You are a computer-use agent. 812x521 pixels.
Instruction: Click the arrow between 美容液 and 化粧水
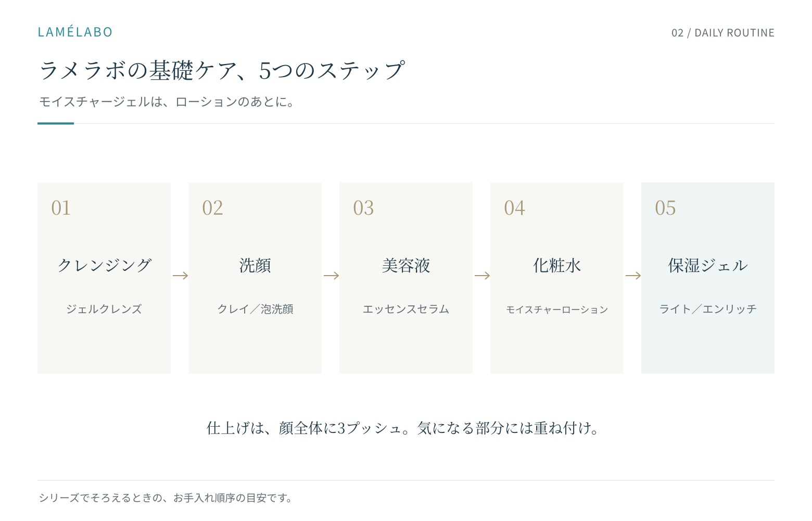[x=482, y=276]
